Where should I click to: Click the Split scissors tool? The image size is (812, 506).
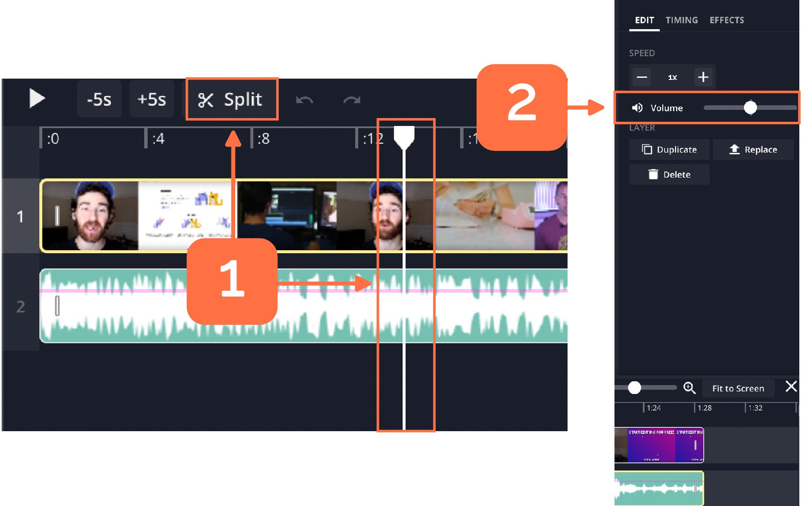tap(231, 100)
